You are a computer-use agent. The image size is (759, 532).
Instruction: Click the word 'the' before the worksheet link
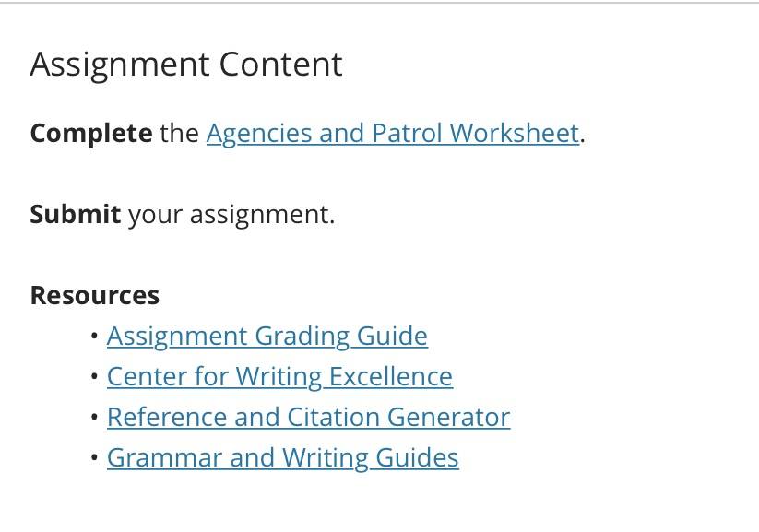pyautogui.click(x=179, y=133)
